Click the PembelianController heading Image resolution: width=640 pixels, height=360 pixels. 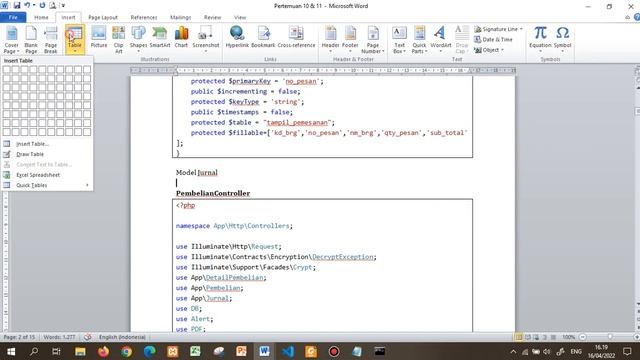213,193
